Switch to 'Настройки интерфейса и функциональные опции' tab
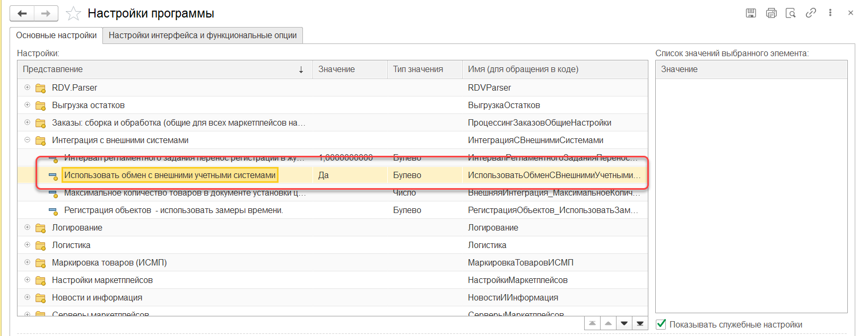The image size is (868, 336). [x=203, y=36]
